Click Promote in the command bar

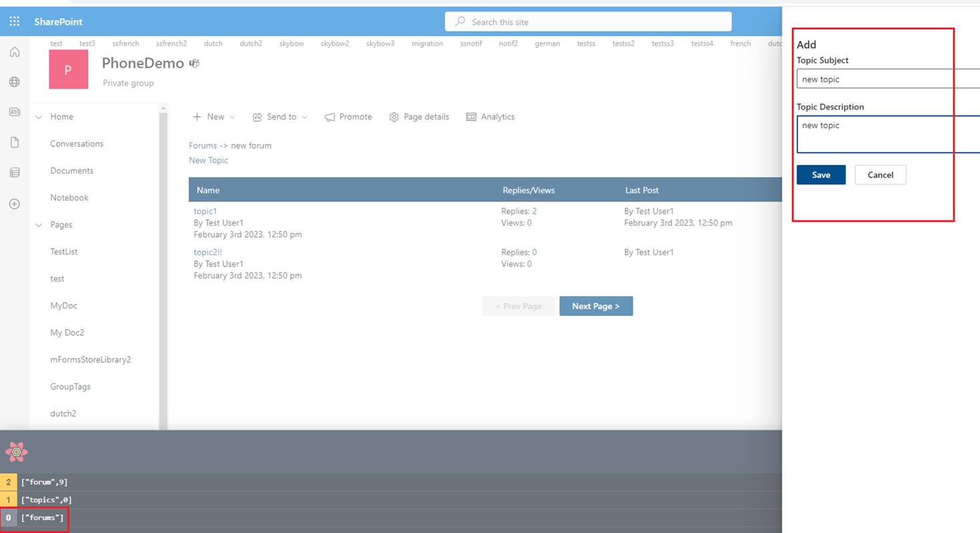click(x=348, y=117)
